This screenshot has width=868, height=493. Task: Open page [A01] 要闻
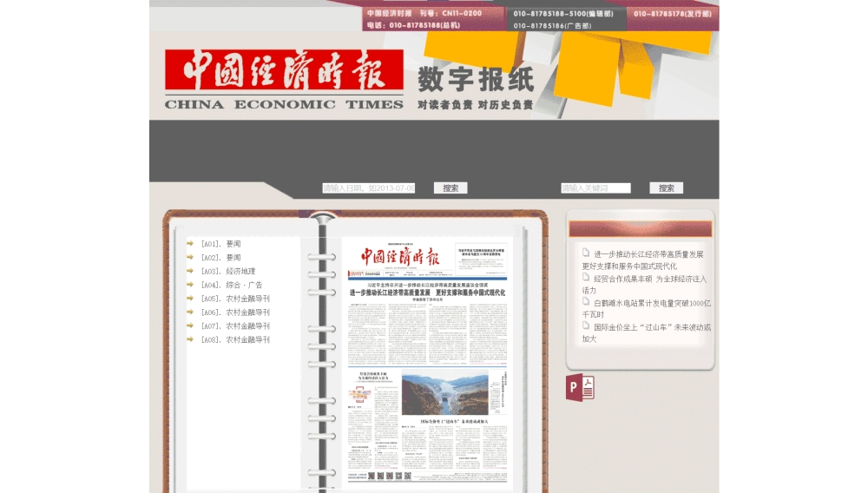coord(220,244)
